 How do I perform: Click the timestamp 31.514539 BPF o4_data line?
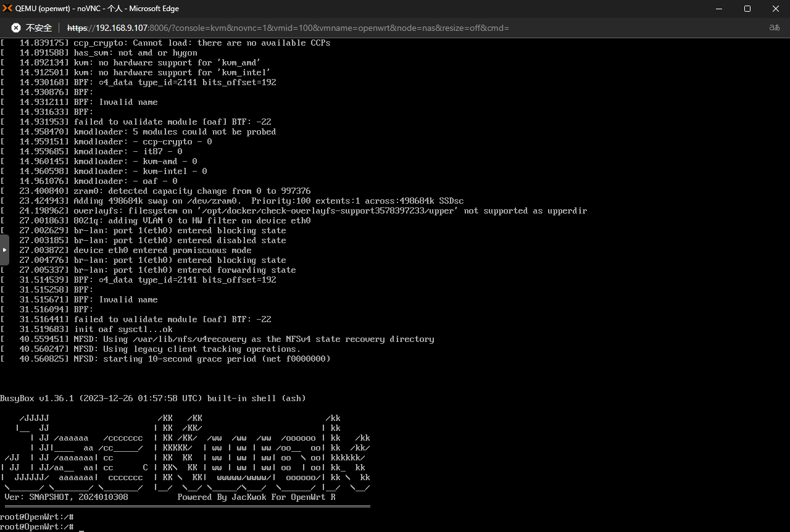(138, 280)
